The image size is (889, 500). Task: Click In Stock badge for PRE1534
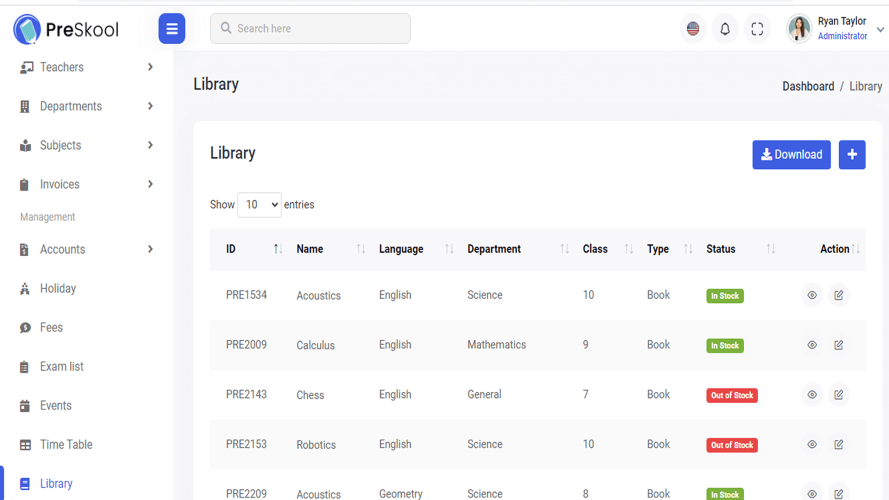pyautogui.click(x=725, y=296)
